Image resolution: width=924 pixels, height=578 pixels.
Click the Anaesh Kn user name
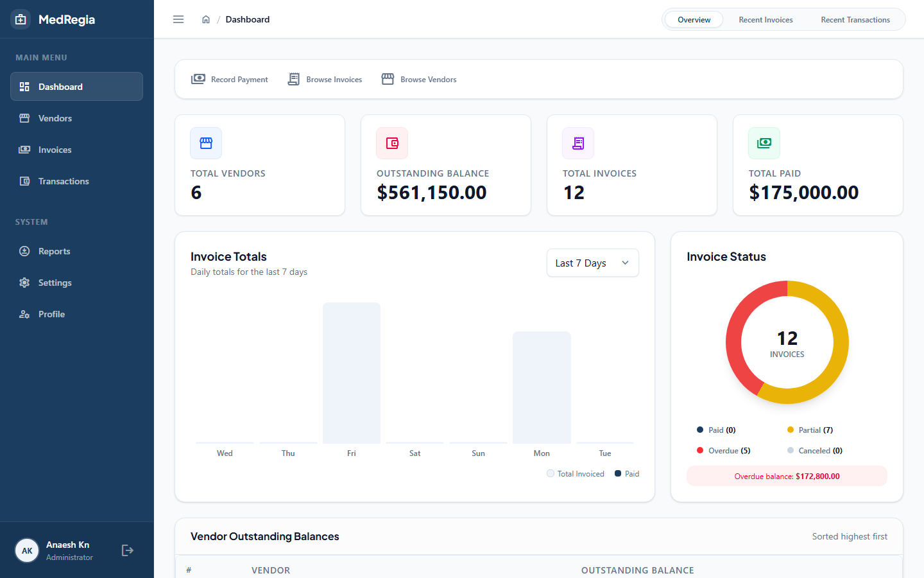point(67,545)
